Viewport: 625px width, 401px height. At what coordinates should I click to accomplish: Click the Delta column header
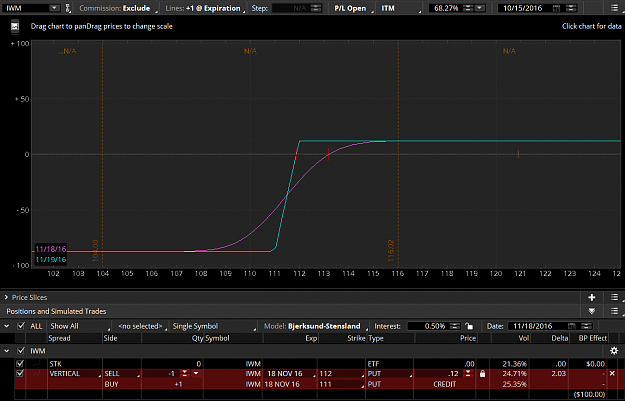(559, 338)
